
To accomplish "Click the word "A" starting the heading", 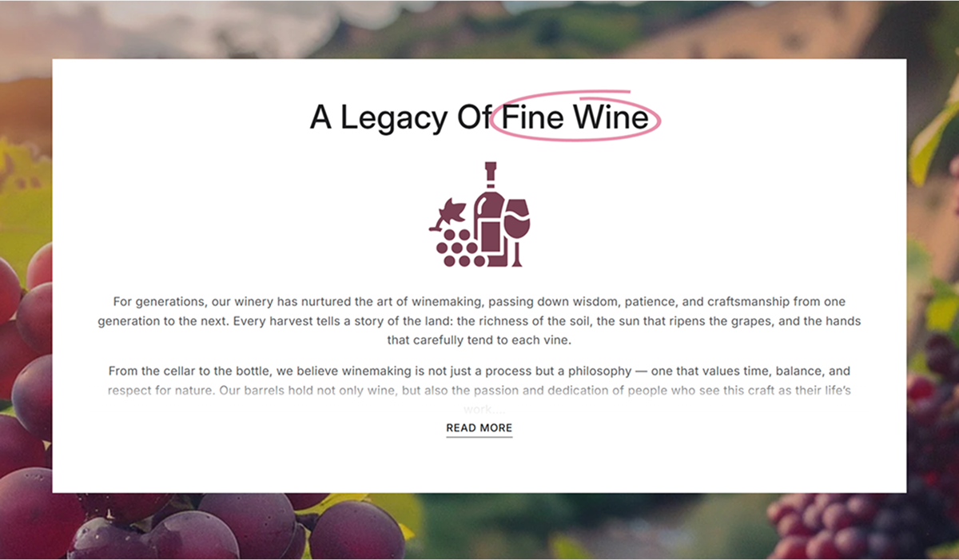I will coord(320,118).
